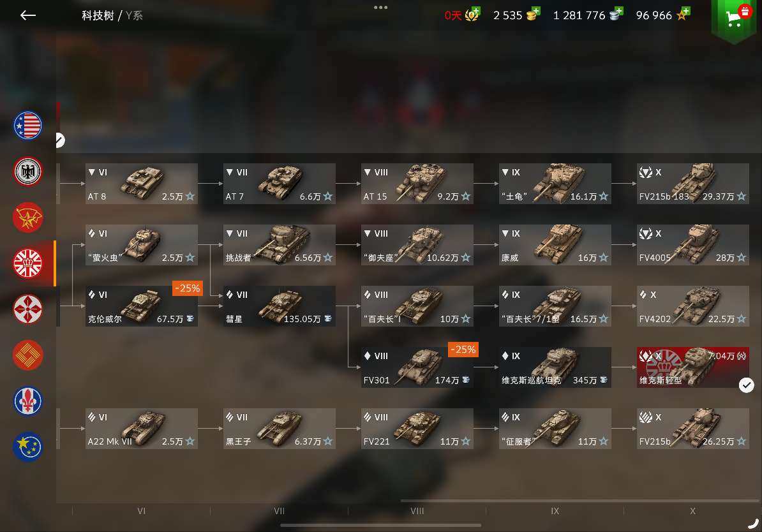Toggle the partial checkmark circle at left edge
The width and height of the screenshot is (762, 532).
pyautogui.click(x=60, y=140)
